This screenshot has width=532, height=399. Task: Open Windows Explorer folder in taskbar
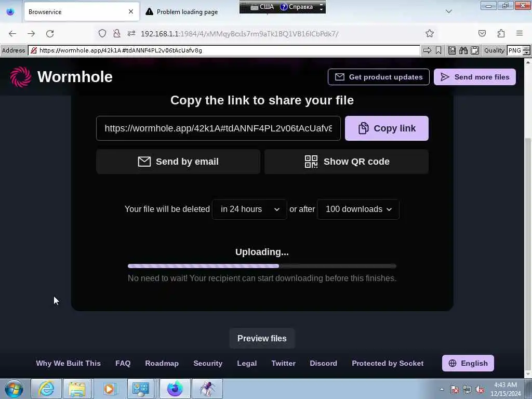[x=77, y=389]
